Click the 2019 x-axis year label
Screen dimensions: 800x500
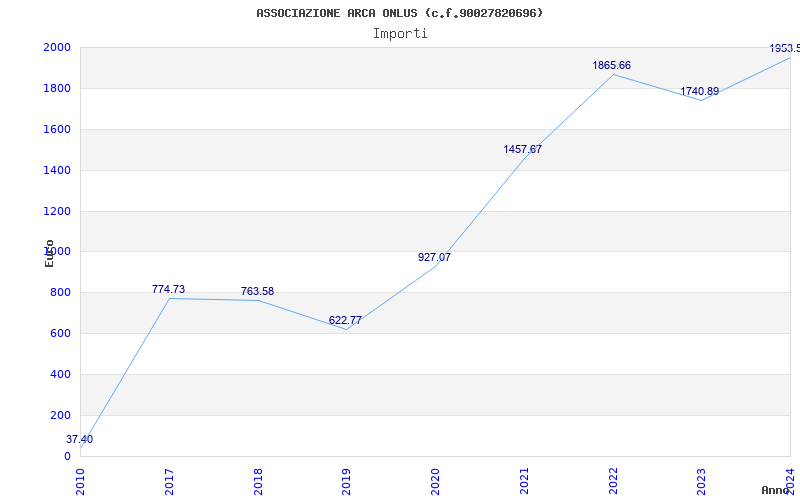346,481
